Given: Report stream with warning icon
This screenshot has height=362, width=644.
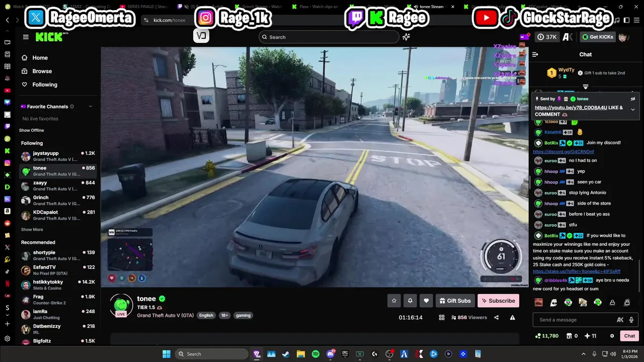Looking at the screenshot, I should [512, 318].
